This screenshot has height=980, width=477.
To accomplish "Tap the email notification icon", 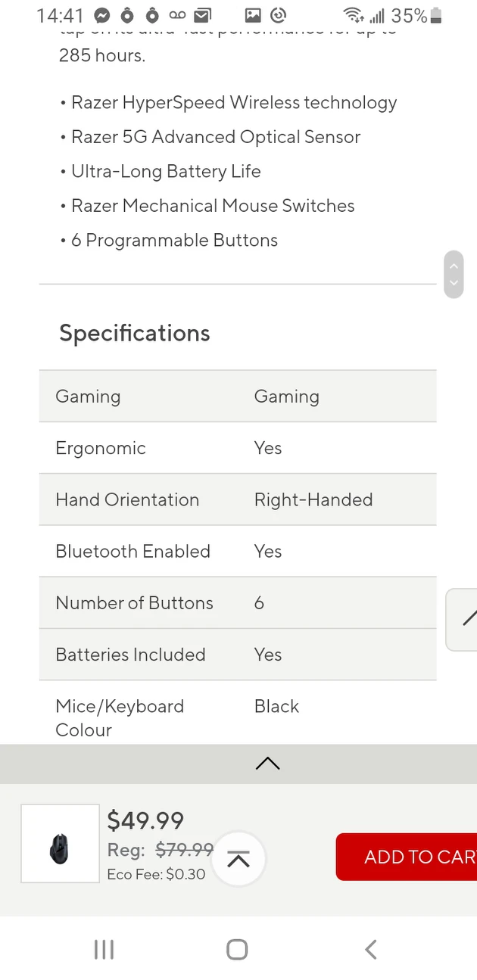I will (202, 15).
